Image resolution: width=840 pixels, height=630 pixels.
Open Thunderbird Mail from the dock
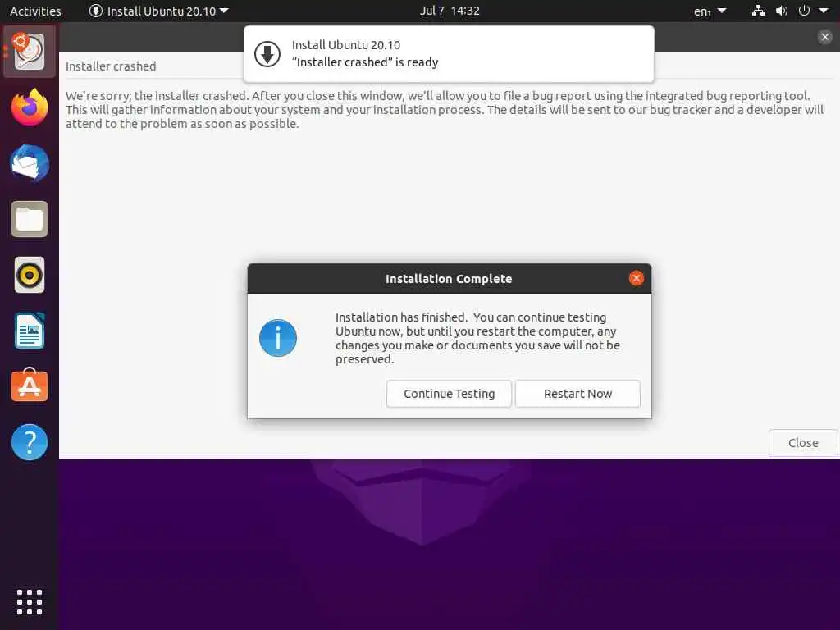coord(30,163)
